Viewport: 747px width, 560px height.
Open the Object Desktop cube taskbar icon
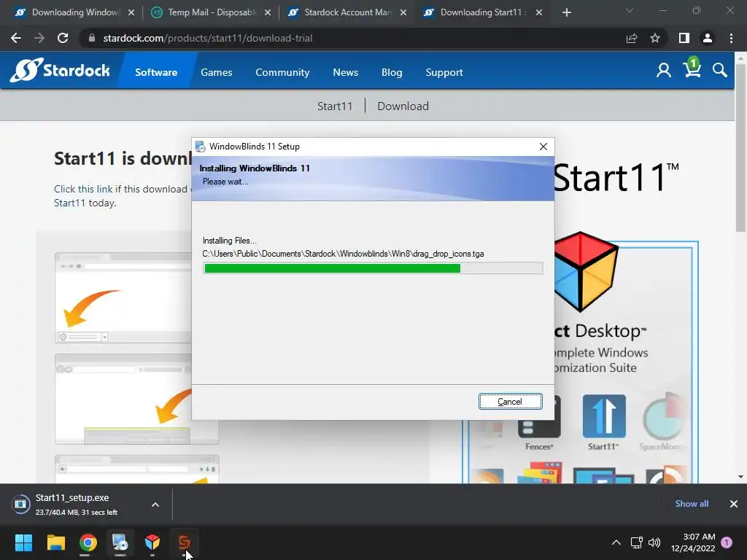[152, 542]
